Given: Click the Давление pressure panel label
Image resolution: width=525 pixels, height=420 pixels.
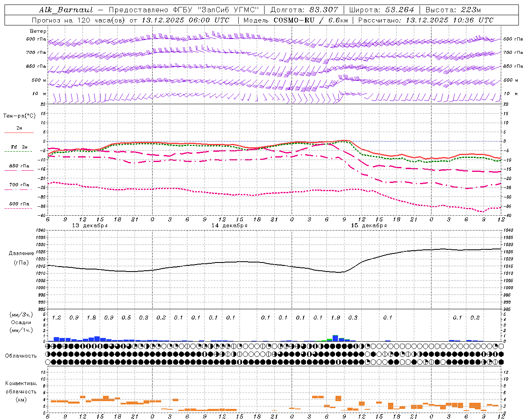Looking at the screenshot, I should 21,253.
